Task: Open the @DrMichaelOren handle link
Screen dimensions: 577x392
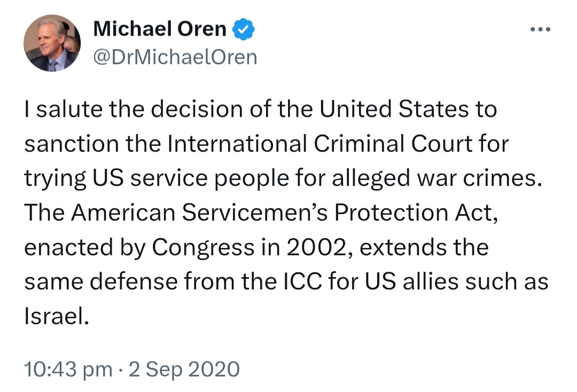Action: (x=175, y=57)
